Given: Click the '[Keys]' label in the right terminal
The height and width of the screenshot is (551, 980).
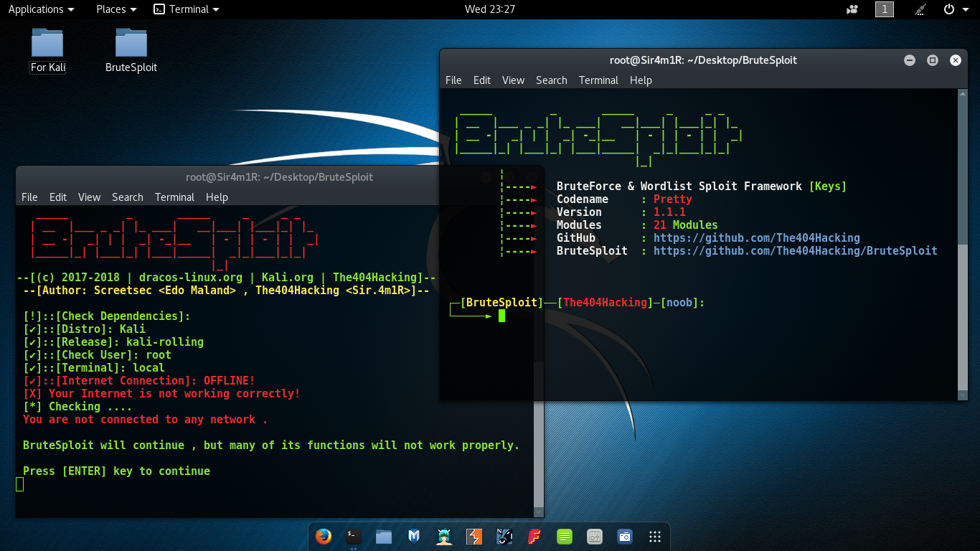Looking at the screenshot, I should tap(828, 187).
